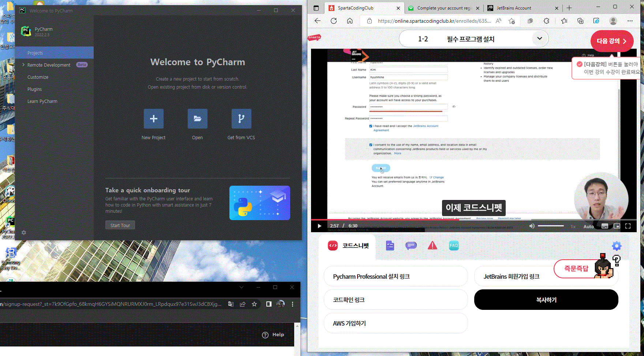Expand the 1-2 lecture selector dropdown
Image resolution: width=644 pixels, height=356 pixels.
539,38
